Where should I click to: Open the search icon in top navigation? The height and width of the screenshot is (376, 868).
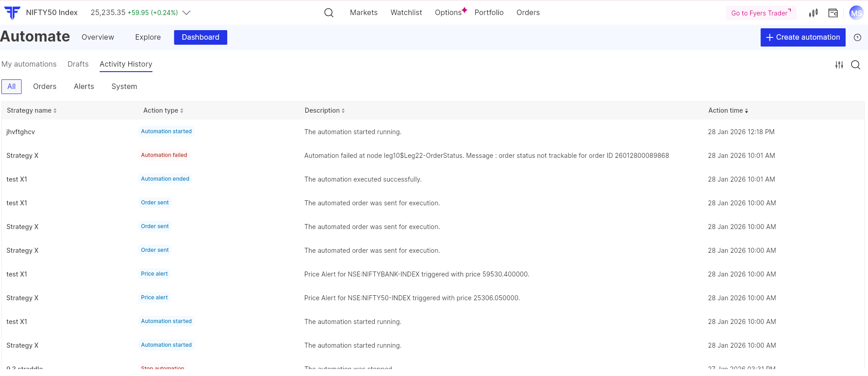pyautogui.click(x=329, y=13)
